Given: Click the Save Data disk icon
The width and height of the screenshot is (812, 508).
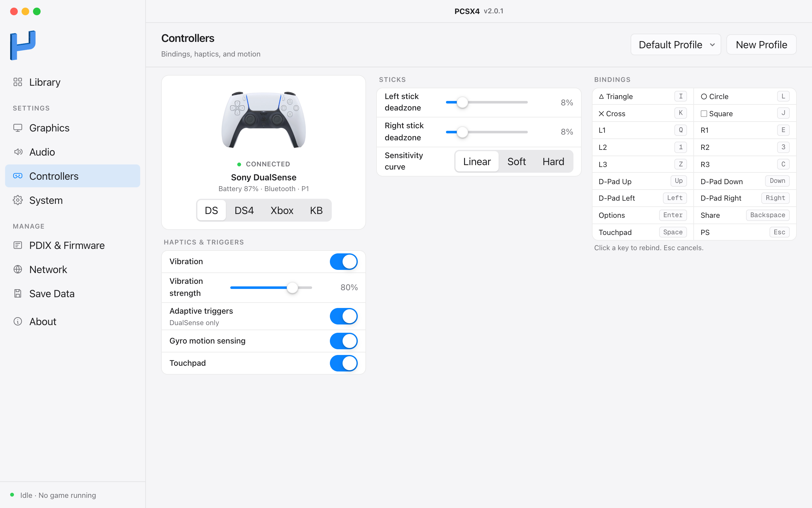Looking at the screenshot, I should 18,293.
